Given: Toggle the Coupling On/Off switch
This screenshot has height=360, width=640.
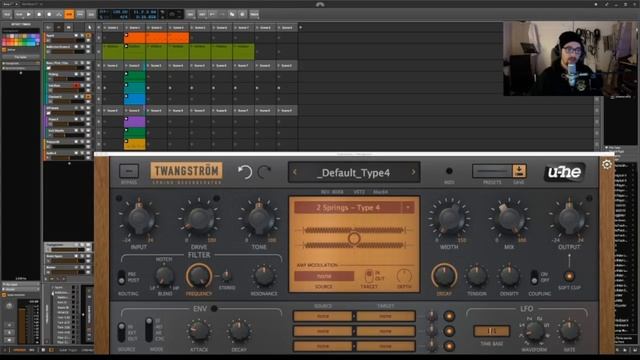Looking at the screenshot, I should click(x=534, y=277).
